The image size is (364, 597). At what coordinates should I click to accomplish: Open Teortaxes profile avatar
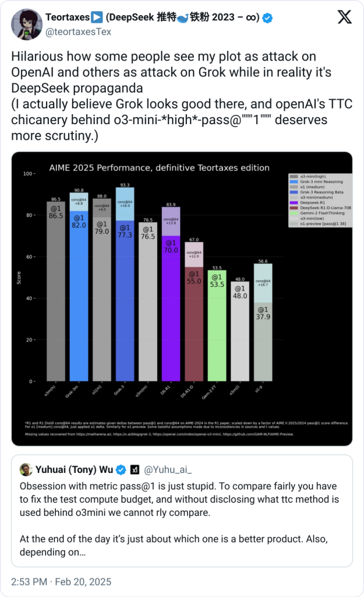click(27, 24)
